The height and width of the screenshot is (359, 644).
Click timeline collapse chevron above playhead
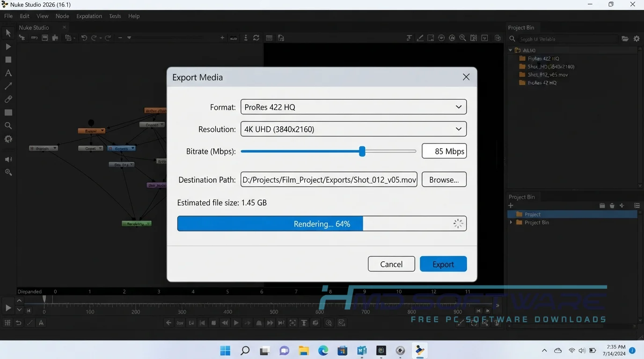pos(19,301)
